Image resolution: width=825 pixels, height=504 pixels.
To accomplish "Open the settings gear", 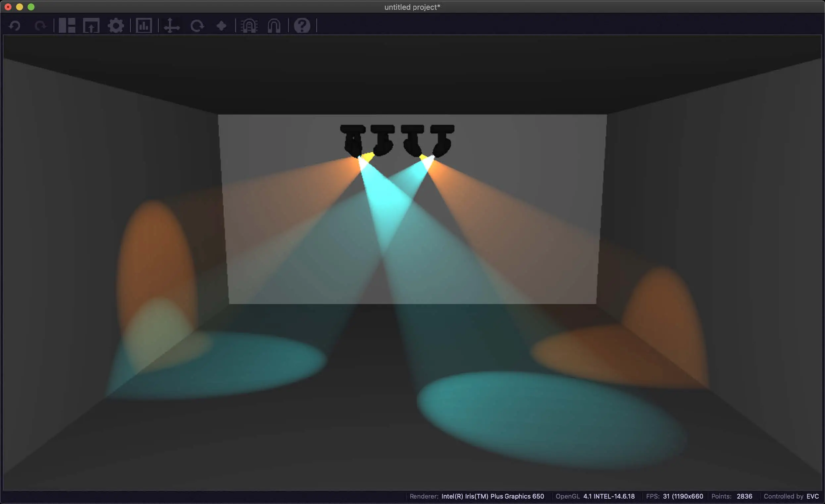I will click(x=116, y=25).
